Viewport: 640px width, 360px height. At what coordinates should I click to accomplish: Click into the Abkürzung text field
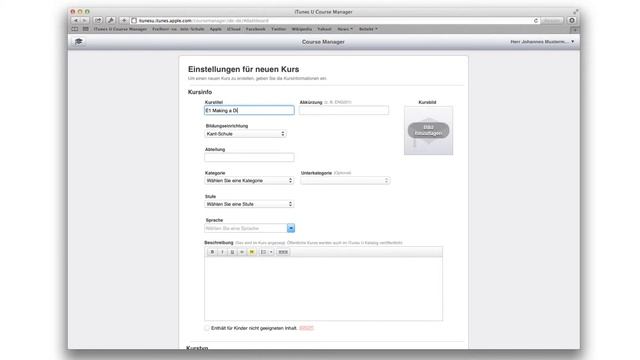(344, 110)
